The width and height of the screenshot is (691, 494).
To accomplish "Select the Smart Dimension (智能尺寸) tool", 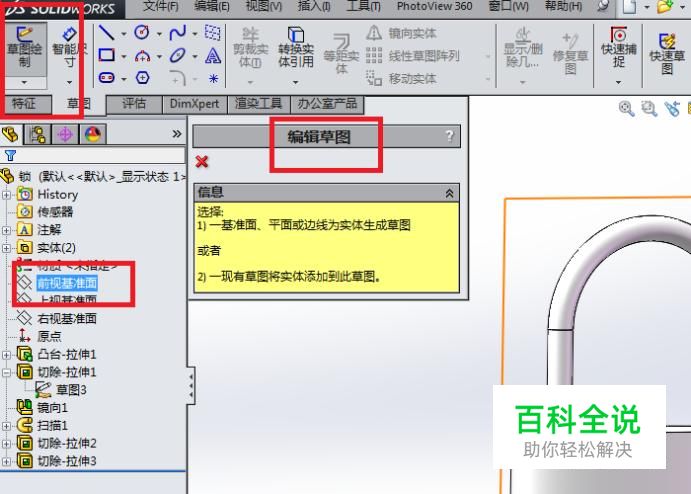I will [69, 48].
